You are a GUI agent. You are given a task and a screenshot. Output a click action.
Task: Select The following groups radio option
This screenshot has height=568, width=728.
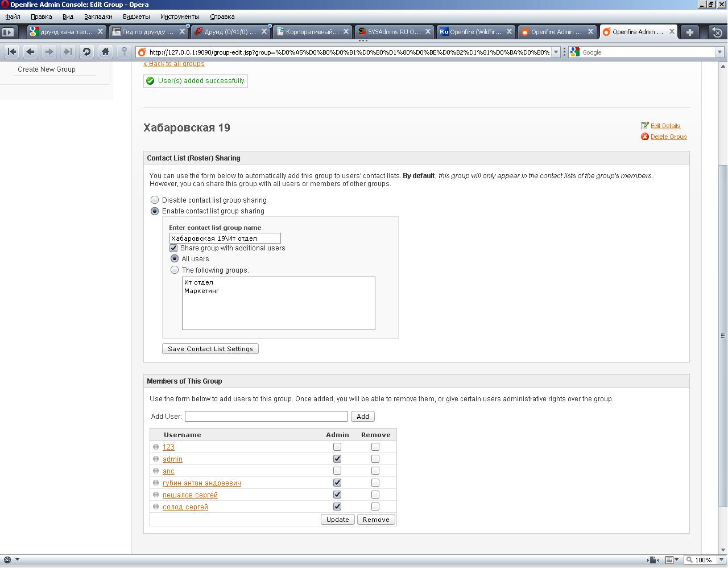point(175,270)
